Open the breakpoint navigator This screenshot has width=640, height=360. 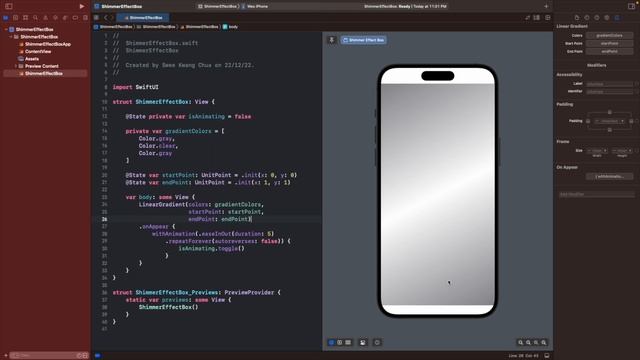click(75, 18)
